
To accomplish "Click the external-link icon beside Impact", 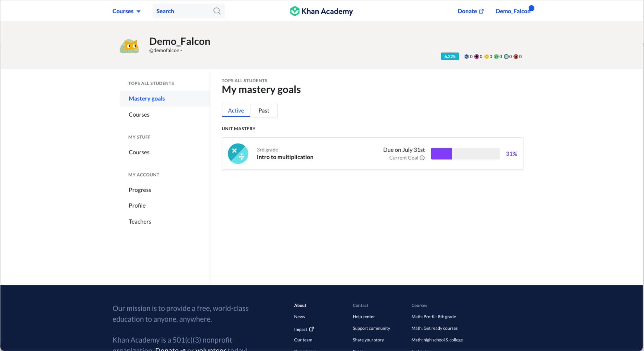I will coord(312,329).
